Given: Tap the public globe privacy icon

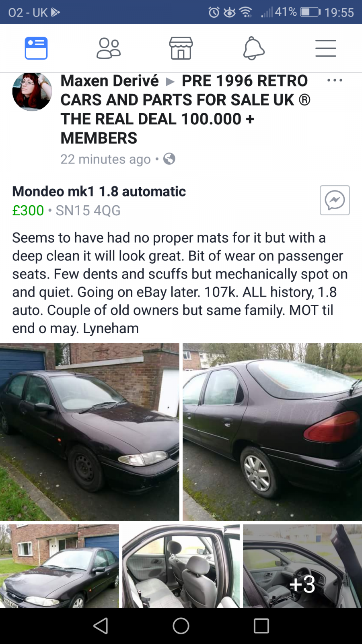Looking at the screenshot, I should click(169, 159).
